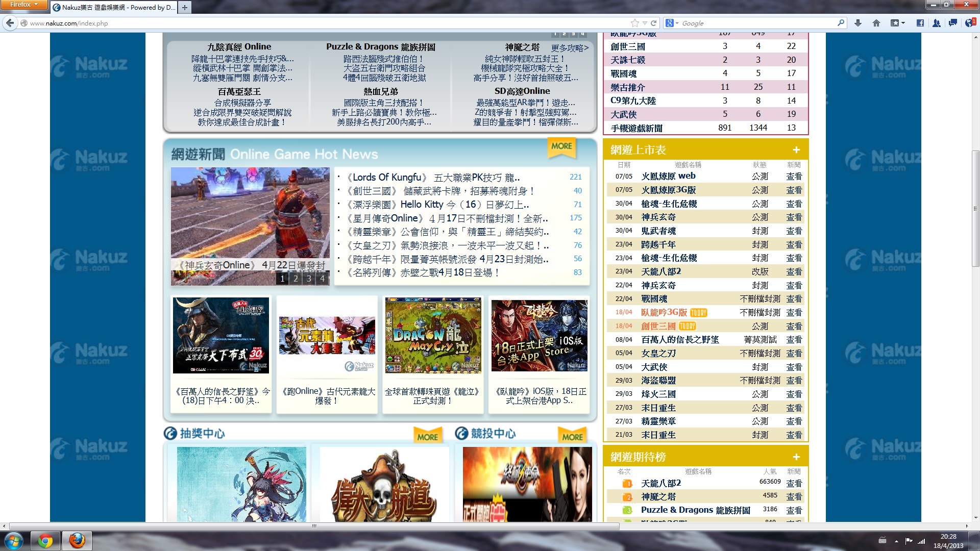Launch Chrome from the taskbar

coord(45,540)
